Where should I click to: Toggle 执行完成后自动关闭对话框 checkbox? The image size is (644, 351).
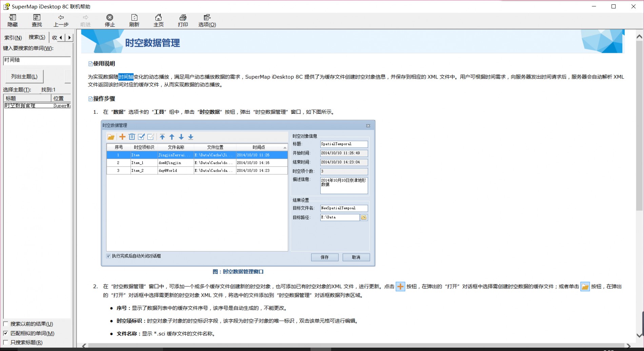108,256
